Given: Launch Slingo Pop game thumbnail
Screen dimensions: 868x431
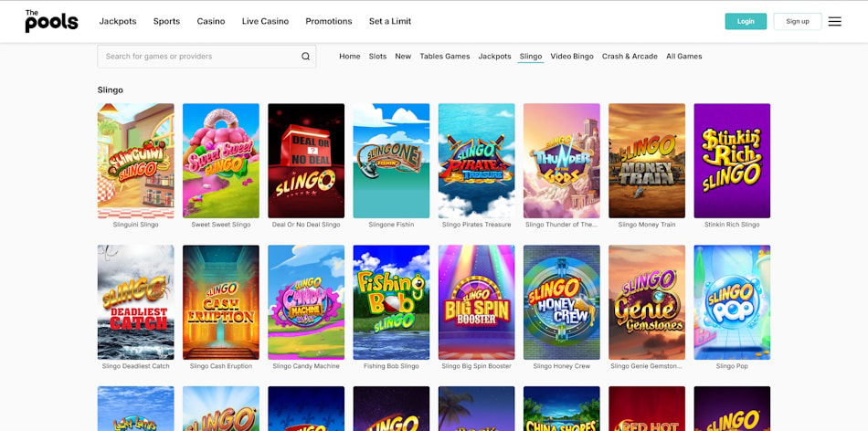Looking at the screenshot, I should (733, 302).
